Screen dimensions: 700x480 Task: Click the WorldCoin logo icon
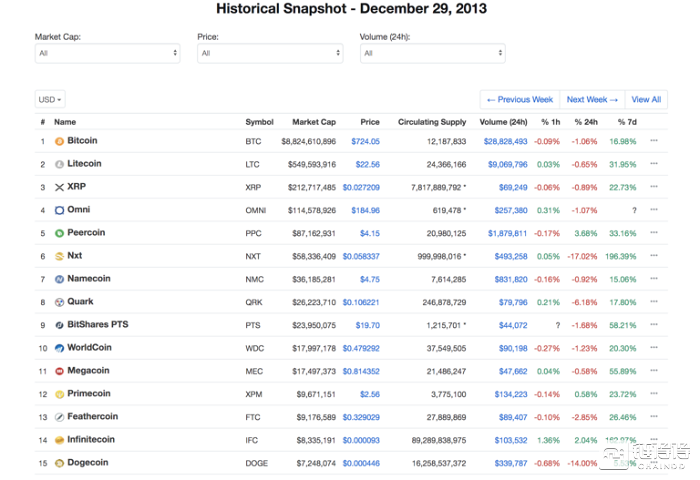[x=59, y=348]
